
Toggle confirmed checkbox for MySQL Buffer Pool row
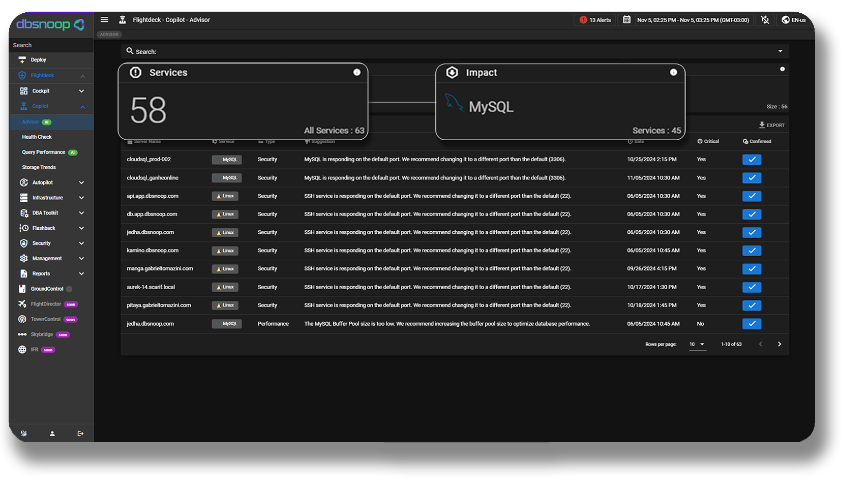751,324
